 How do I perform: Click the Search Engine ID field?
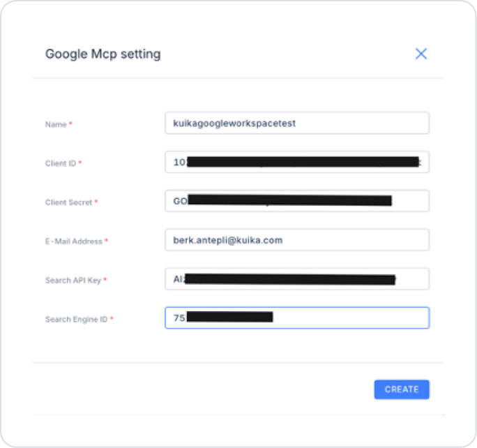coord(297,318)
